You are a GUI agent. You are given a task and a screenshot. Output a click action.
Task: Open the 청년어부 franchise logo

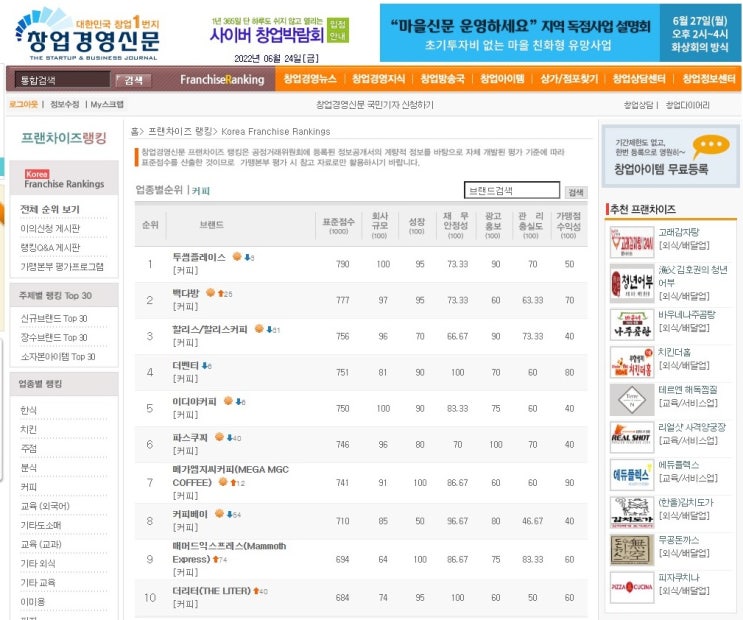(632, 283)
